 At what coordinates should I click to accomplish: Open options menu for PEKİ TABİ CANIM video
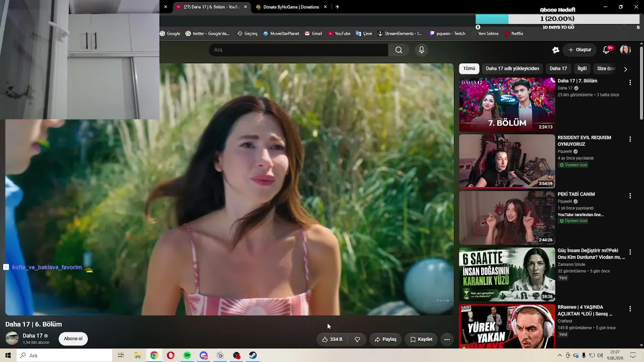click(x=630, y=196)
